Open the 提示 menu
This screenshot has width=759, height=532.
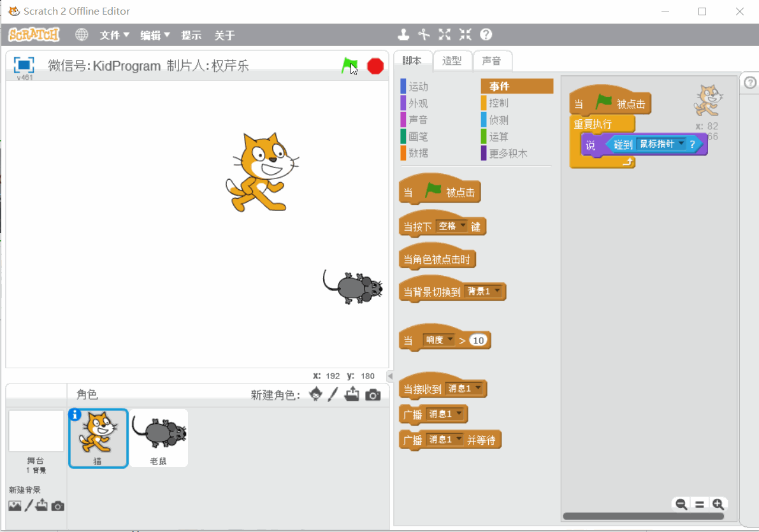tap(191, 35)
